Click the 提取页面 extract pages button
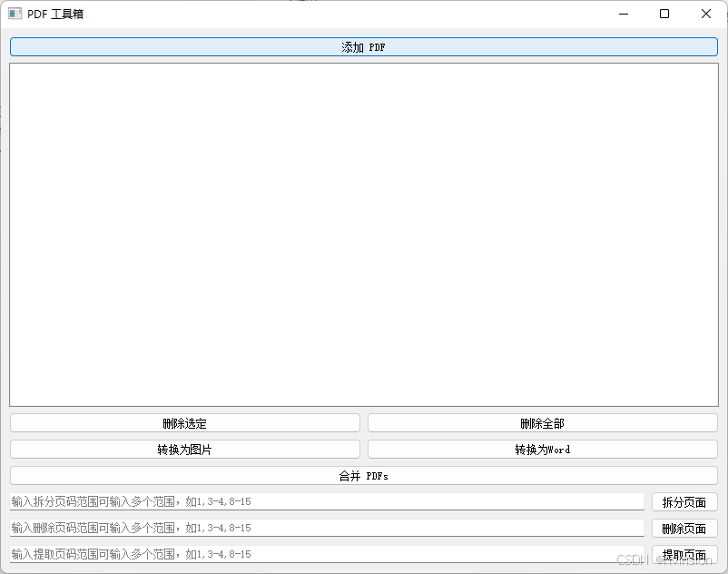This screenshot has width=728, height=574. coord(684,554)
